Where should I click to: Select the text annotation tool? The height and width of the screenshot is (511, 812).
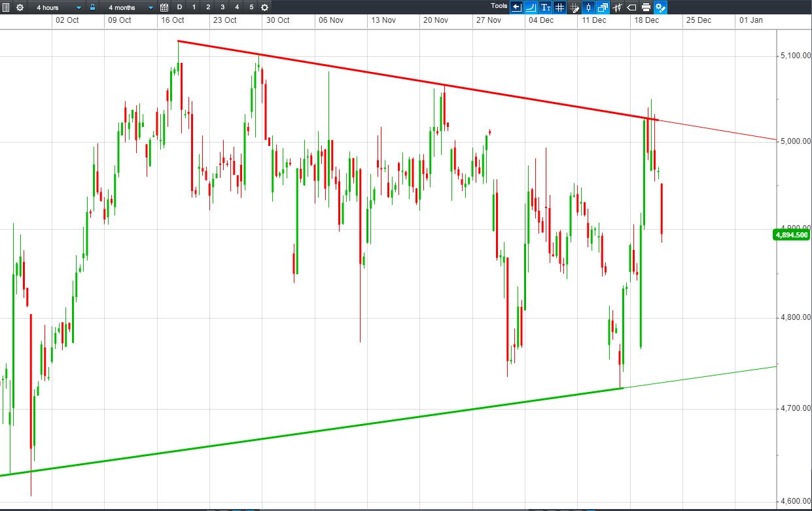pyautogui.click(x=545, y=7)
